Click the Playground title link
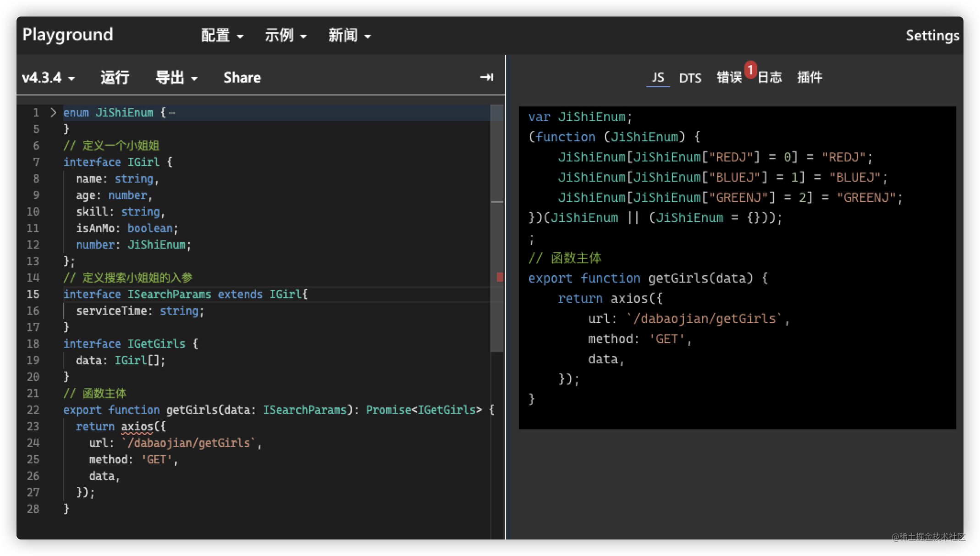This screenshot has width=980, height=556. pyautogui.click(x=67, y=34)
